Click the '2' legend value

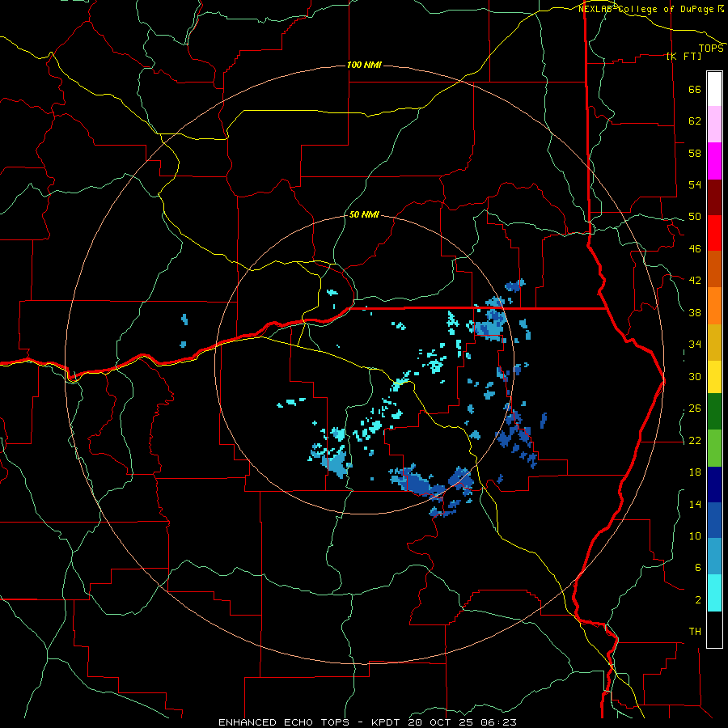pyautogui.click(x=698, y=599)
